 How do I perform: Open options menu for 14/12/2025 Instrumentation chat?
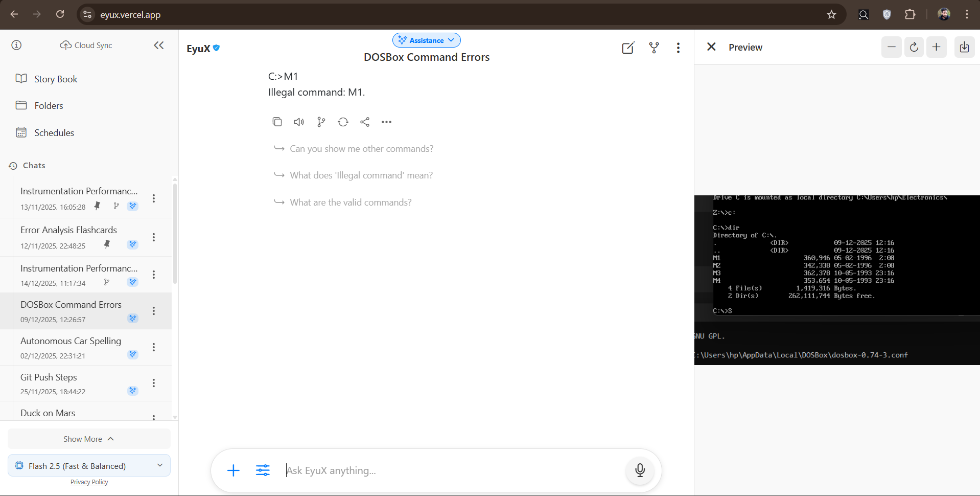(154, 275)
